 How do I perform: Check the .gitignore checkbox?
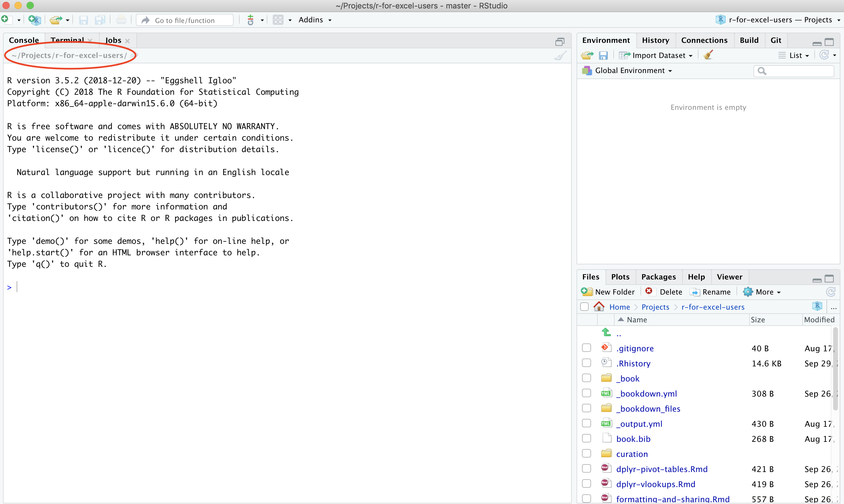coord(587,348)
